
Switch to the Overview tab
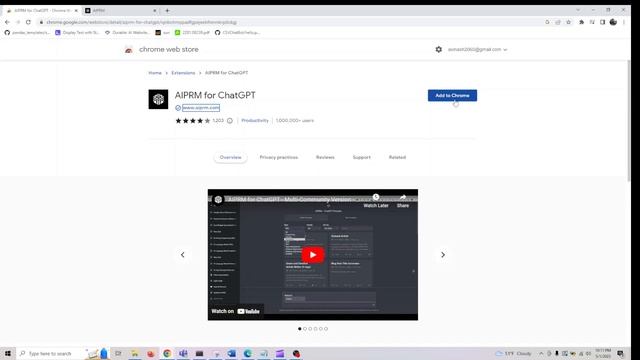pos(230,157)
